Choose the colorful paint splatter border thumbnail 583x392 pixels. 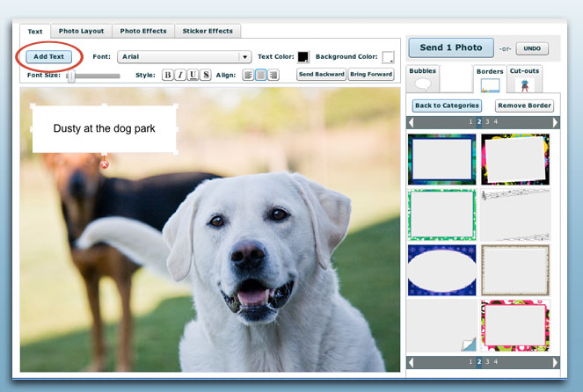point(515,159)
